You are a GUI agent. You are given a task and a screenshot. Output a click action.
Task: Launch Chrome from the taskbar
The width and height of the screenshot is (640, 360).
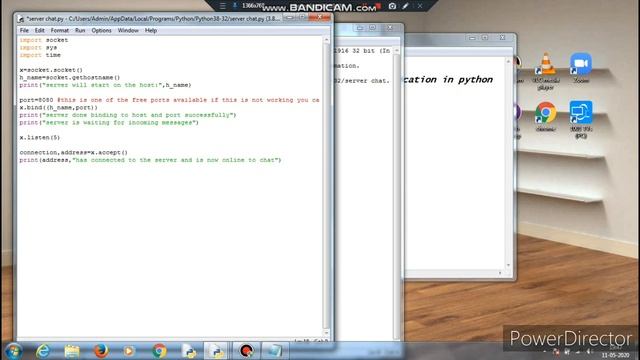pos(159,351)
